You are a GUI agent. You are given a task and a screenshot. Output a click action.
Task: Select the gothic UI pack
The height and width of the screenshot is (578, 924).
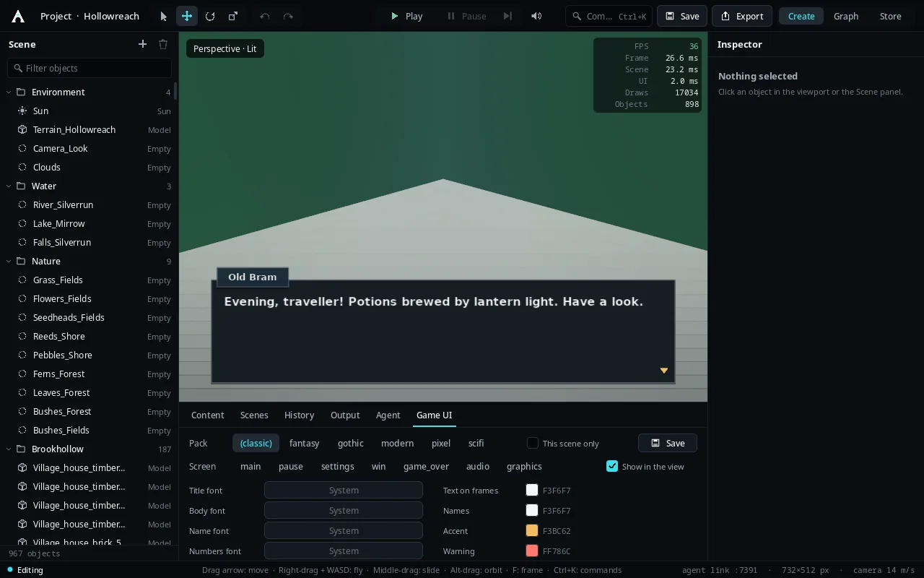pos(351,443)
